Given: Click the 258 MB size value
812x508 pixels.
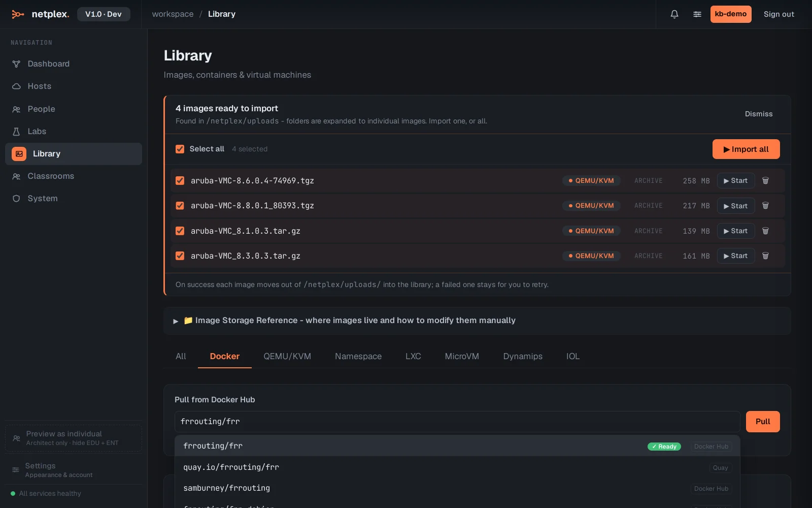Looking at the screenshot, I should pos(696,181).
